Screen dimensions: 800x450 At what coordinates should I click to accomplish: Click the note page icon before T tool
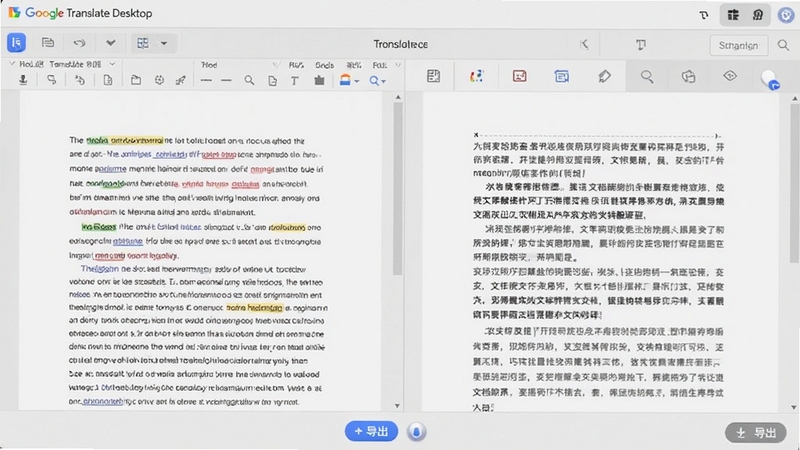click(x=272, y=81)
